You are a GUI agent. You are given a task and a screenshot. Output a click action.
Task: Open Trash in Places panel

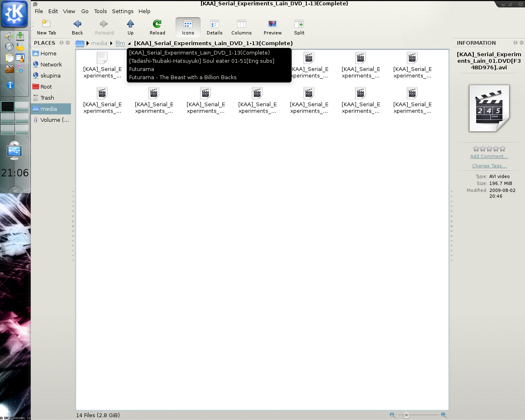coord(51,98)
